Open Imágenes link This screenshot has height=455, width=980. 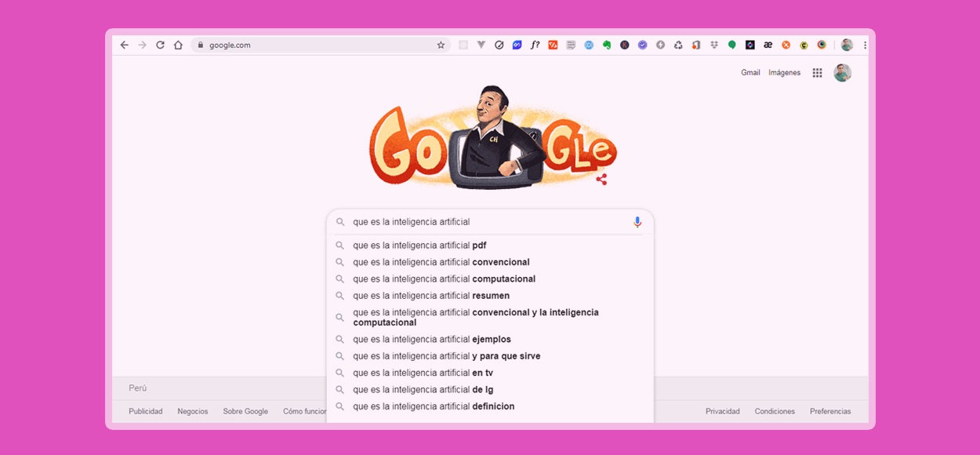pyautogui.click(x=784, y=73)
